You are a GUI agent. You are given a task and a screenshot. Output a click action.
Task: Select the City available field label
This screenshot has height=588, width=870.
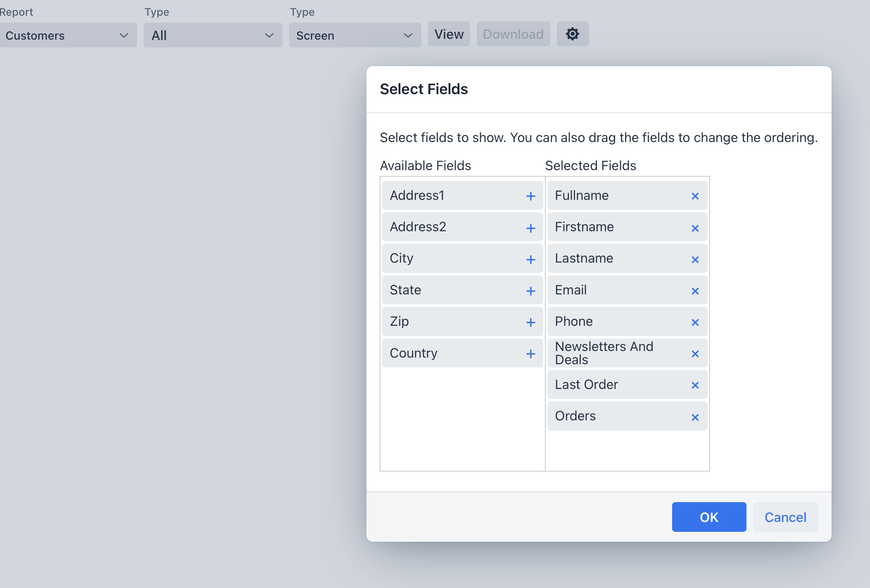(402, 258)
